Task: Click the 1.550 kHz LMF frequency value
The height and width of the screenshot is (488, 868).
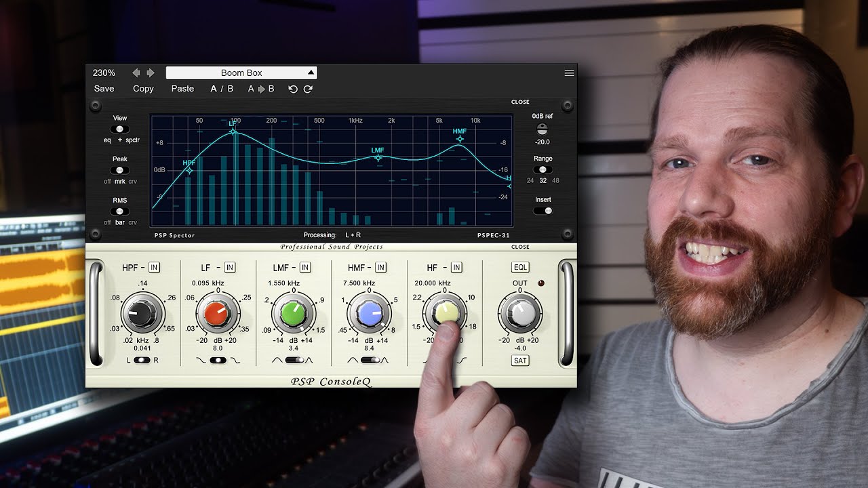Action: pyautogui.click(x=283, y=283)
